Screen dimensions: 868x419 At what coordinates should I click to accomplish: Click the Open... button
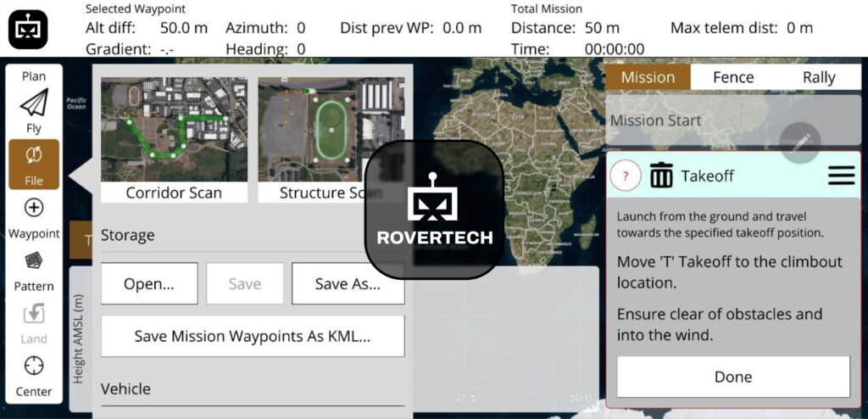(149, 283)
